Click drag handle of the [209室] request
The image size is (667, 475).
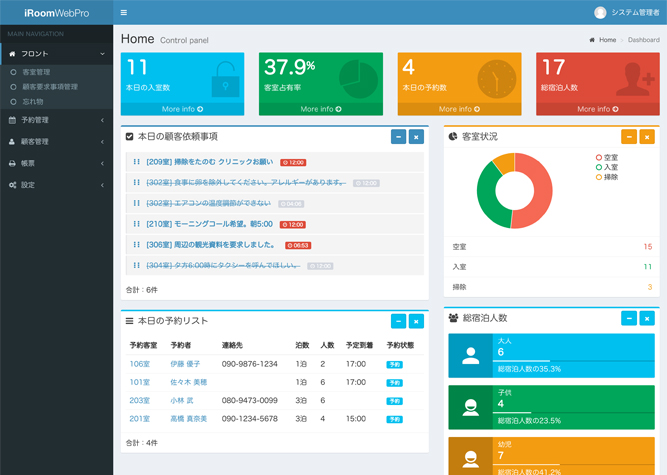(137, 162)
